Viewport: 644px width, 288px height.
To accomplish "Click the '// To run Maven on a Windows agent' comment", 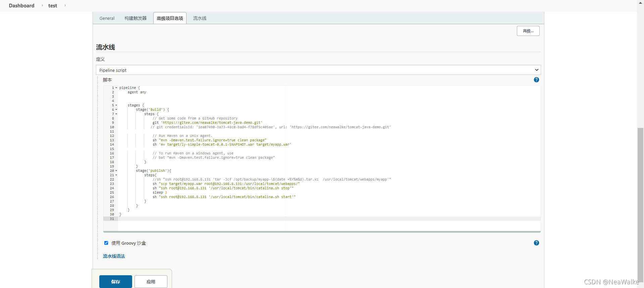I will [x=193, y=153].
